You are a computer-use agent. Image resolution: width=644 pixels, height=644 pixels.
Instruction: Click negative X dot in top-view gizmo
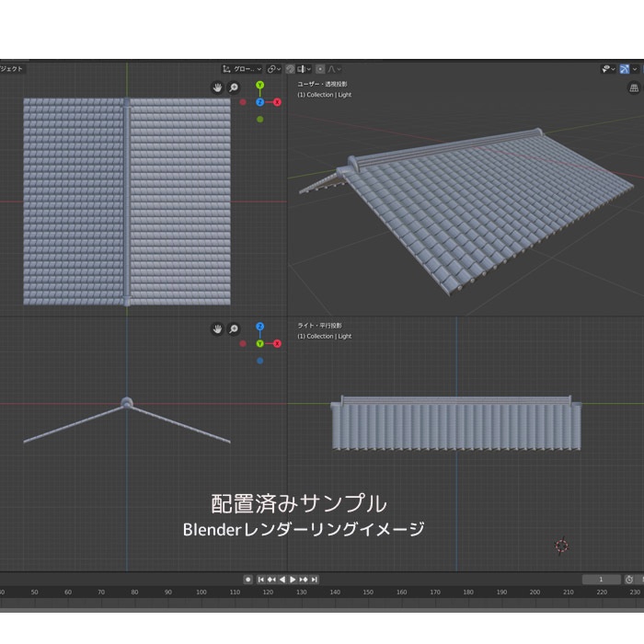[x=243, y=102]
